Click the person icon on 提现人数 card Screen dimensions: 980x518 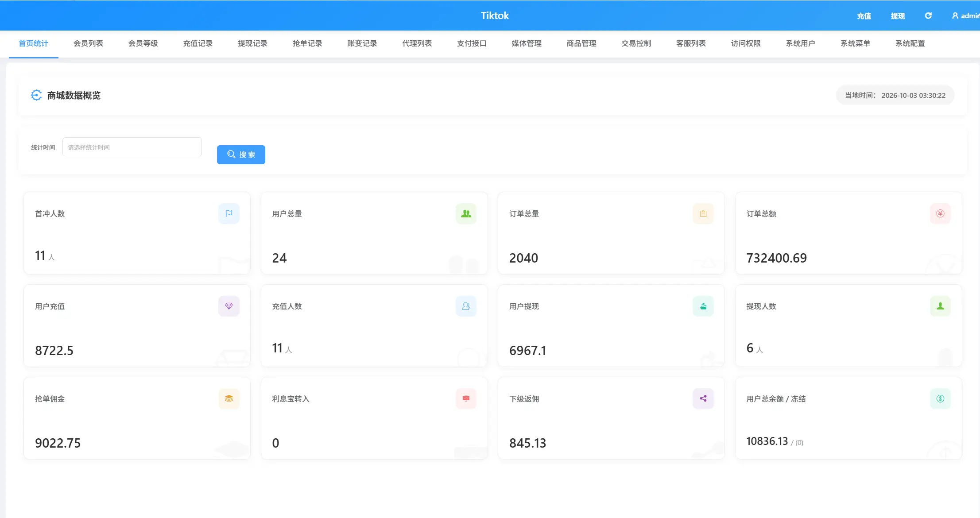point(940,306)
